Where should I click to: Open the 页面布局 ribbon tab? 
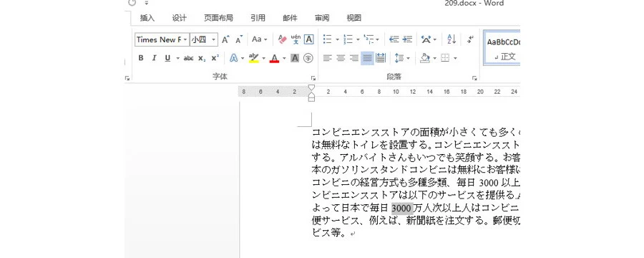218,18
